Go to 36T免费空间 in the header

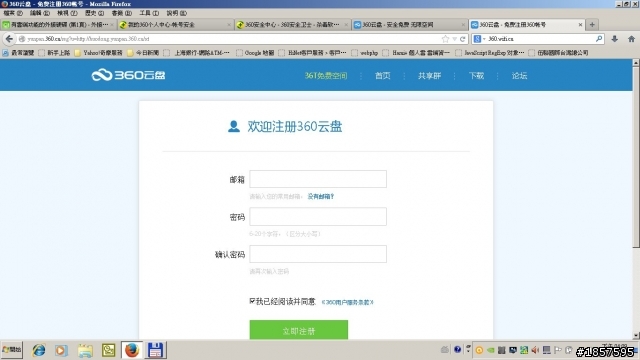pos(326,76)
